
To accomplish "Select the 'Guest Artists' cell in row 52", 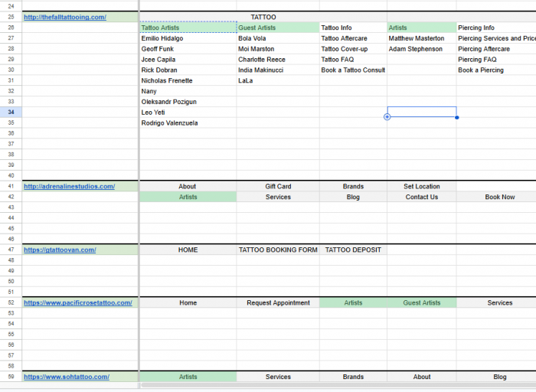I will (421, 302).
